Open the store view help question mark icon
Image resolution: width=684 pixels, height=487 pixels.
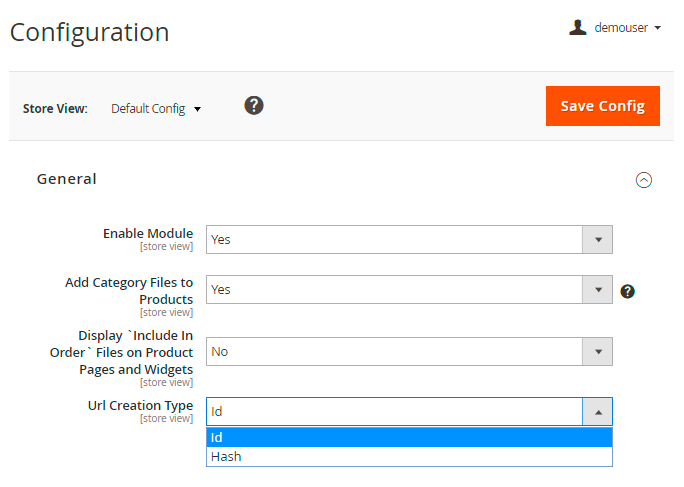[x=254, y=105]
